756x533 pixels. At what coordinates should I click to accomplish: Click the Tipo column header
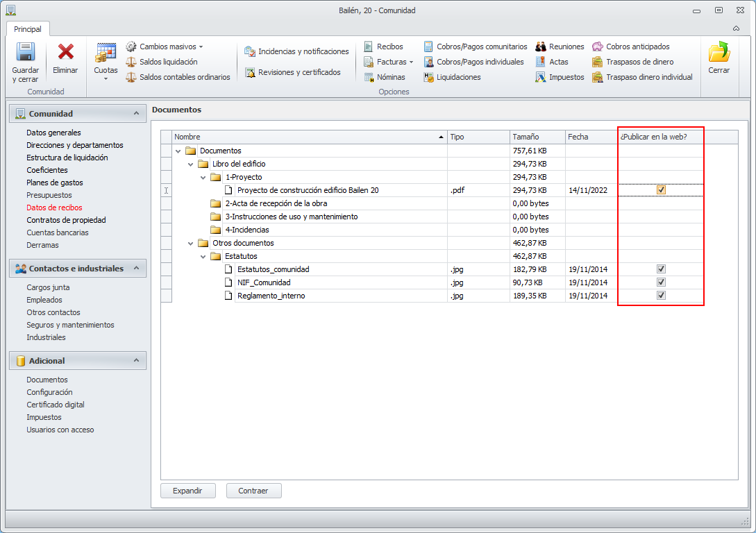click(478, 137)
